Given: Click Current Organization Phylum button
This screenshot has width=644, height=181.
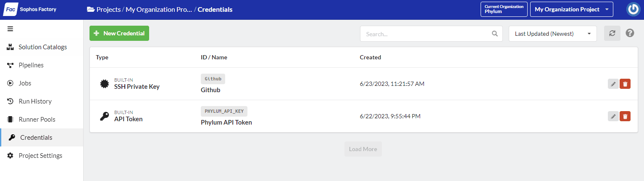Looking at the screenshot, I should (x=504, y=9).
